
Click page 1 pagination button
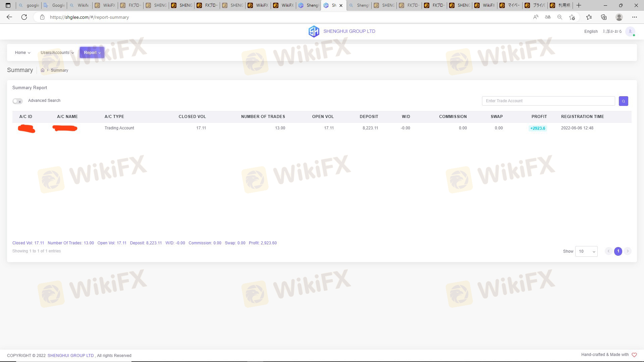click(618, 251)
